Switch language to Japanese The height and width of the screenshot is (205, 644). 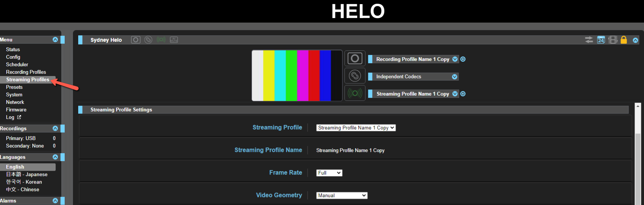point(27,174)
